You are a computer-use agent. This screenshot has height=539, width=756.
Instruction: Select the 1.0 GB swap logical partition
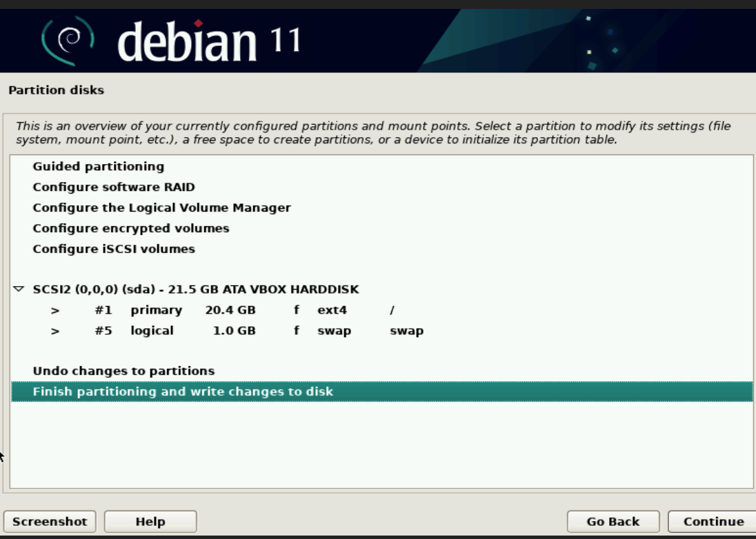[235, 331]
